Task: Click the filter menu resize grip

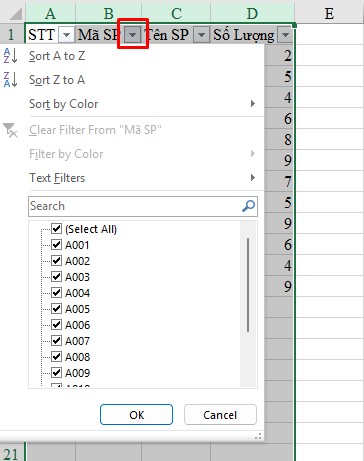Action: click(x=258, y=436)
